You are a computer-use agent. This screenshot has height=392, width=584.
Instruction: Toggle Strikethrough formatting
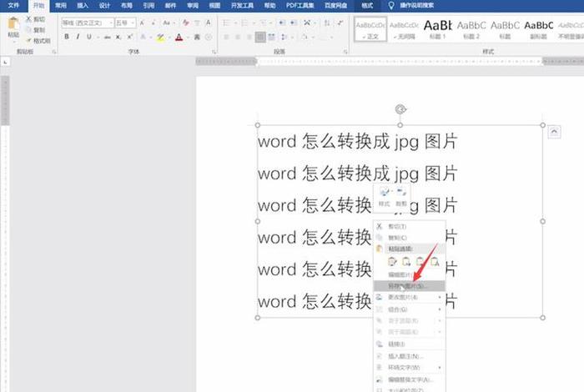point(108,37)
